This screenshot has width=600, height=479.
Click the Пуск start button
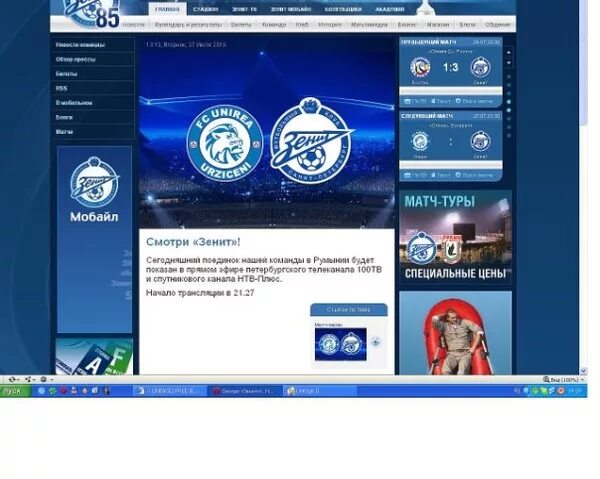click(15, 391)
